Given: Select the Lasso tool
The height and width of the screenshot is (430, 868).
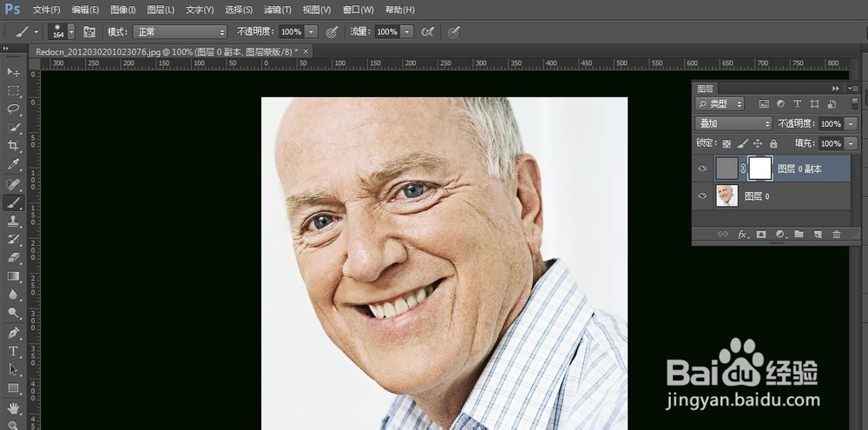Looking at the screenshot, I should click(x=13, y=109).
